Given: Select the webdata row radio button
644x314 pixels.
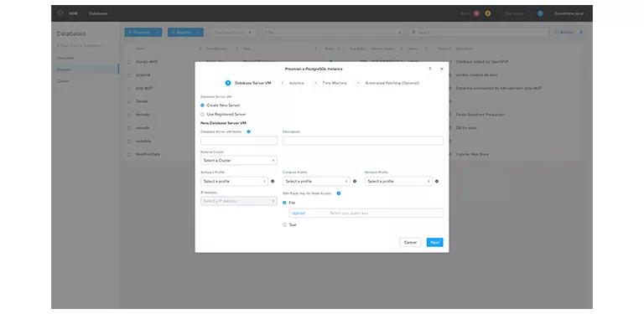Looking at the screenshot, I should 128,142.
